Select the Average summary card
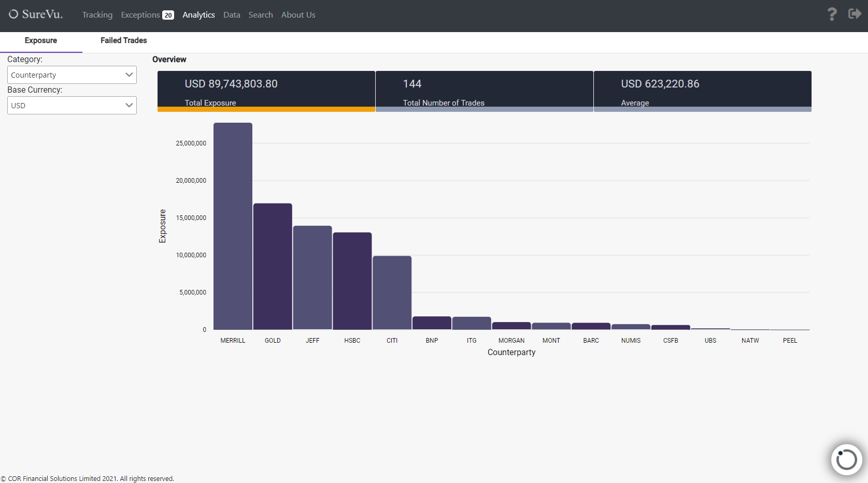This screenshot has height=483, width=868. coord(703,91)
